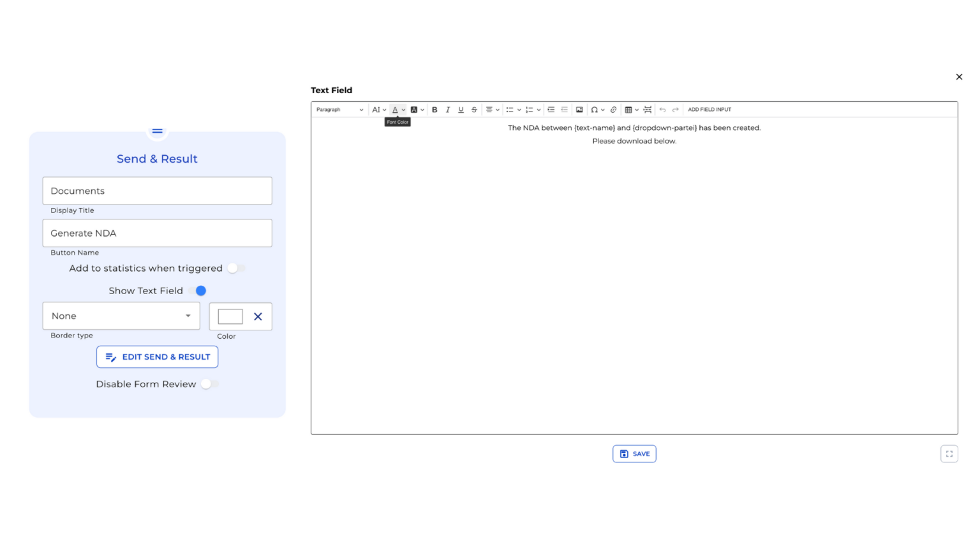The image size is (980, 539).
Task: Click the fullscreen icon below the editor
Action: point(949,454)
